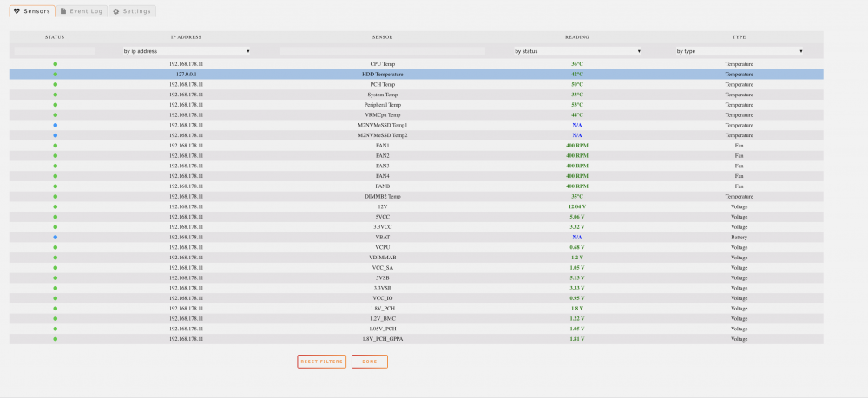Focus the sensor name filter field
This screenshot has height=398, width=868.
[x=382, y=51]
